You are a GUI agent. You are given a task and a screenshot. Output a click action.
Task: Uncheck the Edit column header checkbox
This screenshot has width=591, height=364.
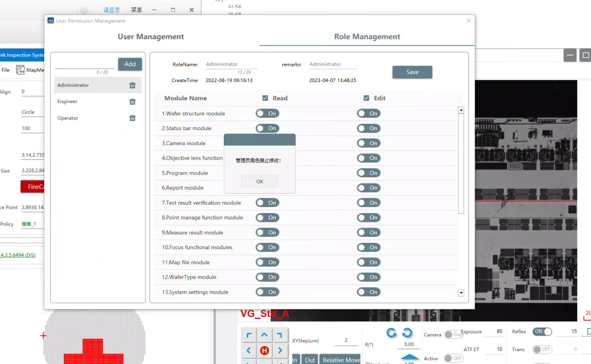[366, 98]
